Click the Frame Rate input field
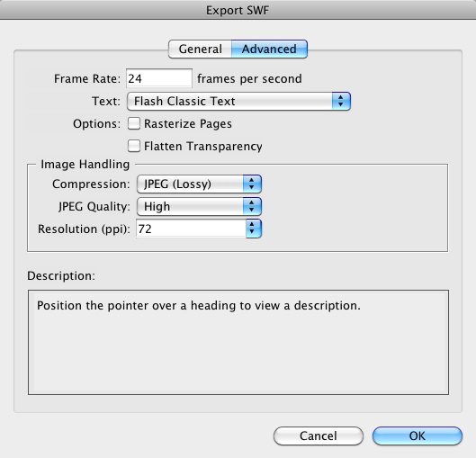 click(x=159, y=78)
